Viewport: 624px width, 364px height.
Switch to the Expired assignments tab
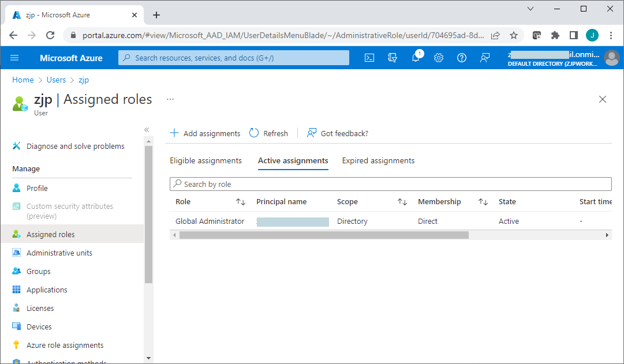pyautogui.click(x=378, y=161)
